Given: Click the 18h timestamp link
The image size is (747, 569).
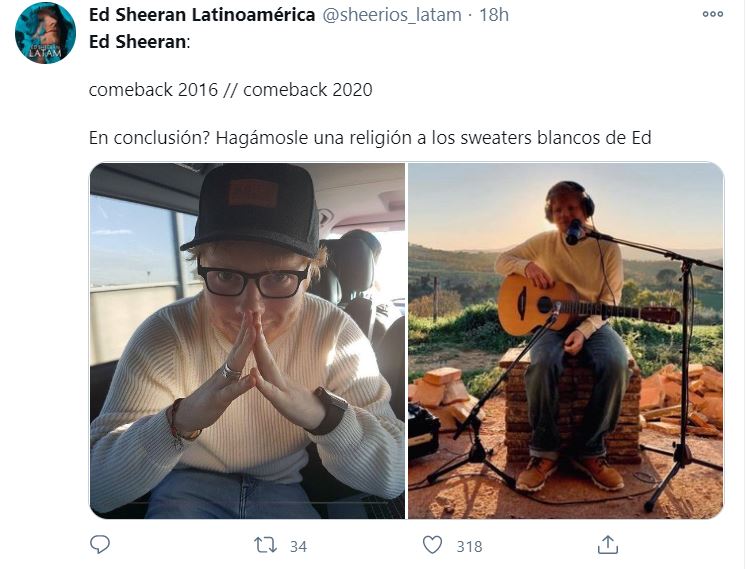Looking at the screenshot, I should [494, 15].
